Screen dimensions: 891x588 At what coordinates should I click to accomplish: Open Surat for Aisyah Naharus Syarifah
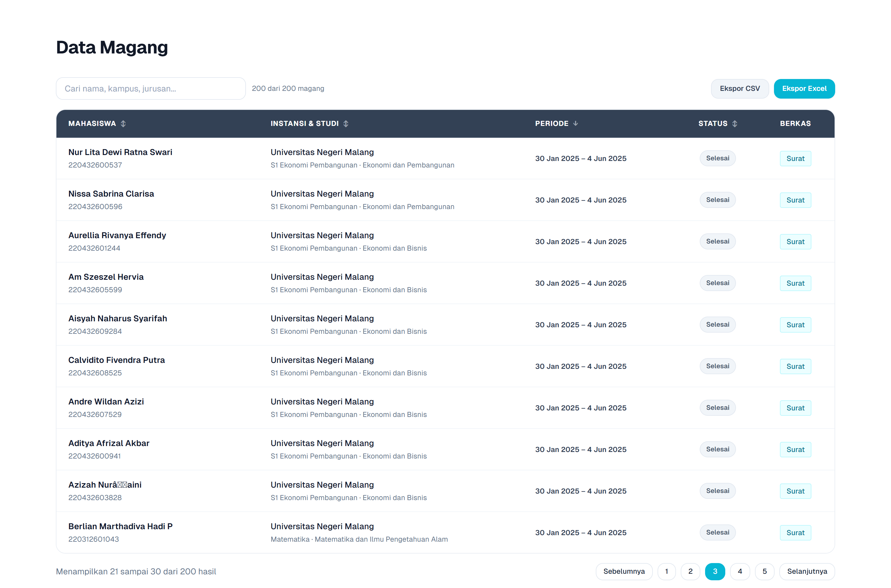click(x=795, y=325)
